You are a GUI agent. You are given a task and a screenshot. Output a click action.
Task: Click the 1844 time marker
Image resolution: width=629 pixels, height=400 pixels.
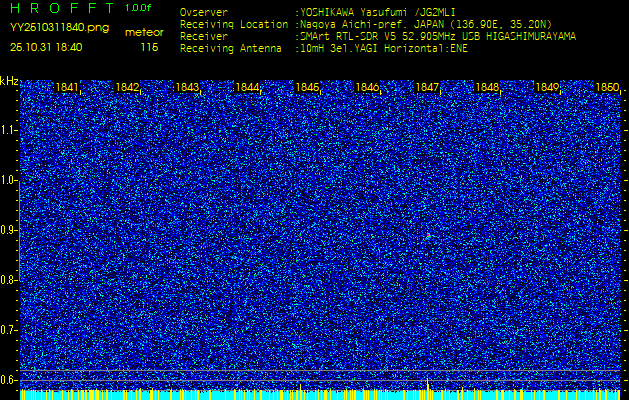tap(247, 87)
